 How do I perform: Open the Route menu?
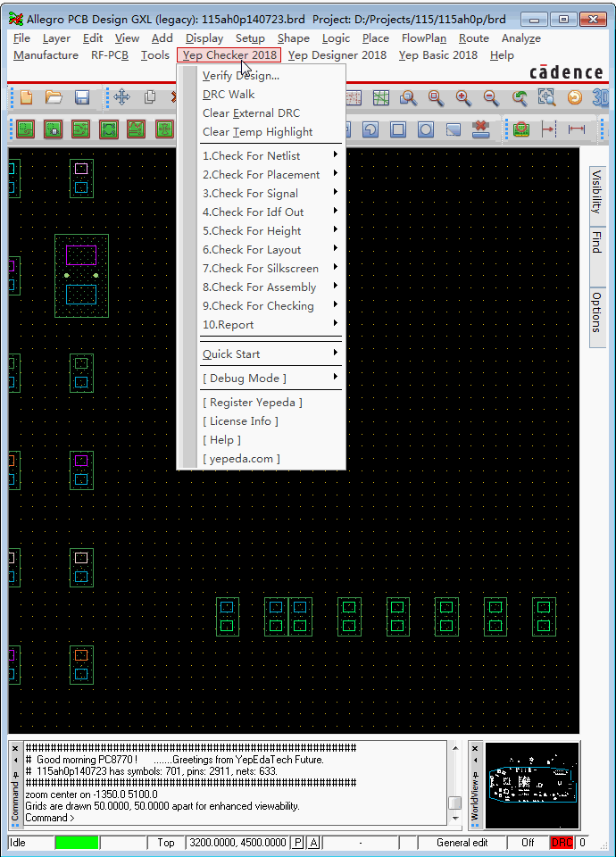pyautogui.click(x=474, y=38)
